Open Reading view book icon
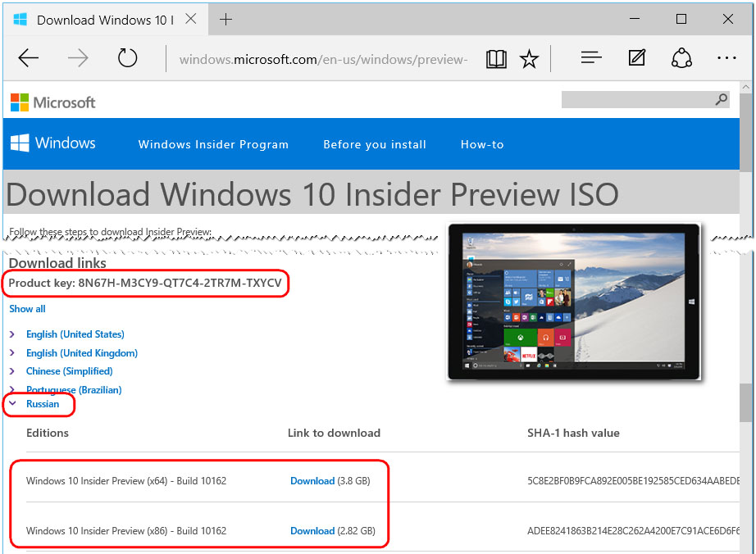 [x=496, y=59]
